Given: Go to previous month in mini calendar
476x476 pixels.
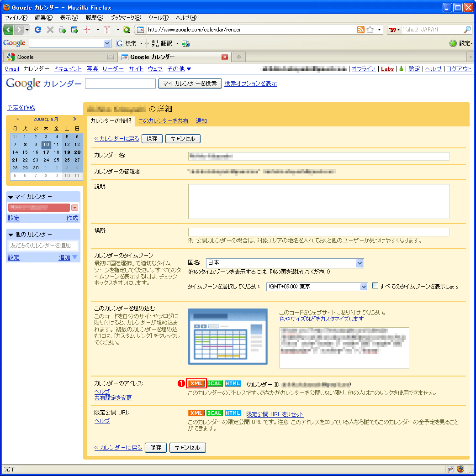Looking at the screenshot, I should tap(18, 119).
